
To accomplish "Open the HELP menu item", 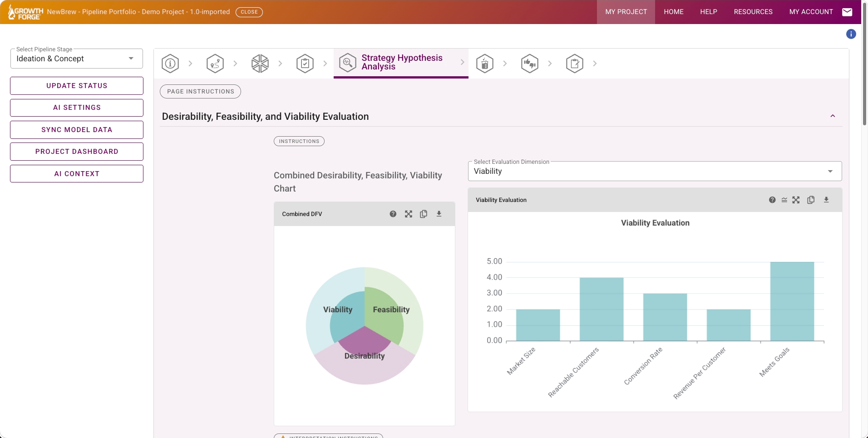I will coord(709,12).
